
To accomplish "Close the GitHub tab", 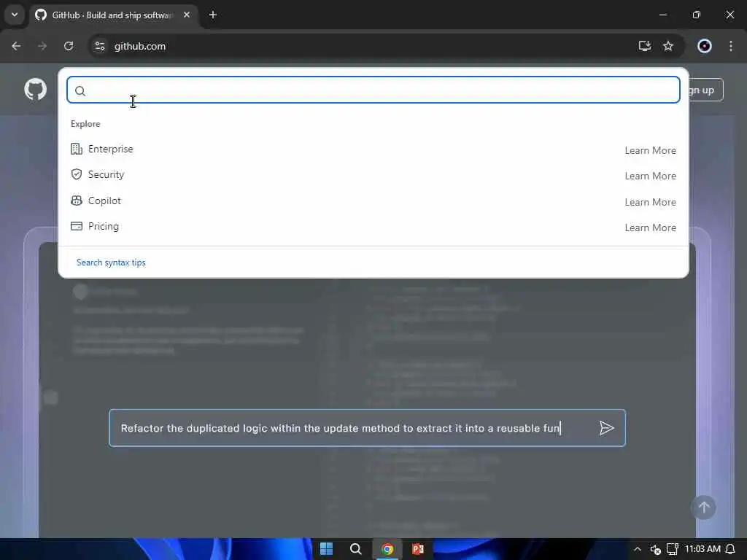I will coord(187,15).
